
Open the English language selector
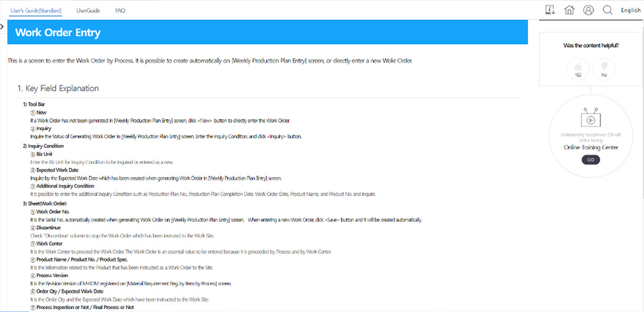(x=631, y=10)
